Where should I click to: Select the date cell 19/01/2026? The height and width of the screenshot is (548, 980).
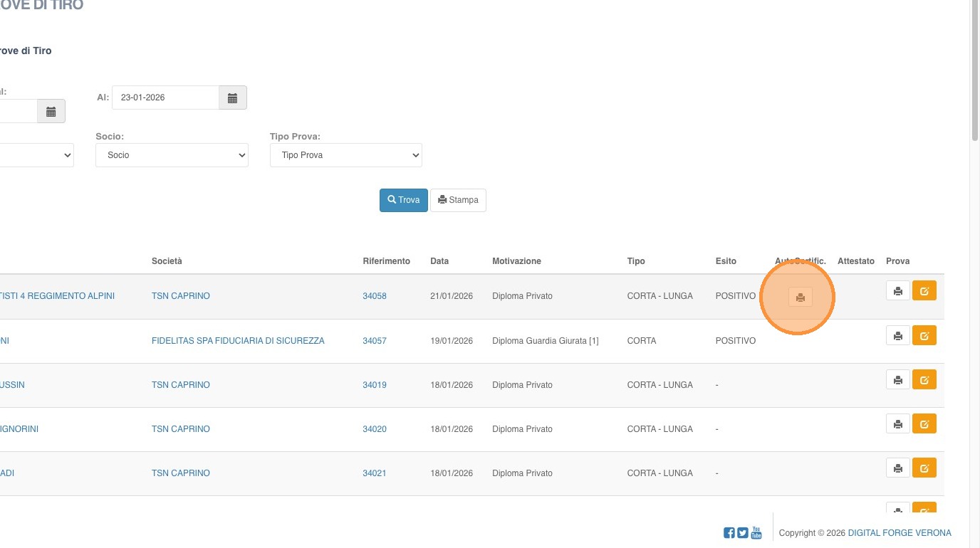452,341
